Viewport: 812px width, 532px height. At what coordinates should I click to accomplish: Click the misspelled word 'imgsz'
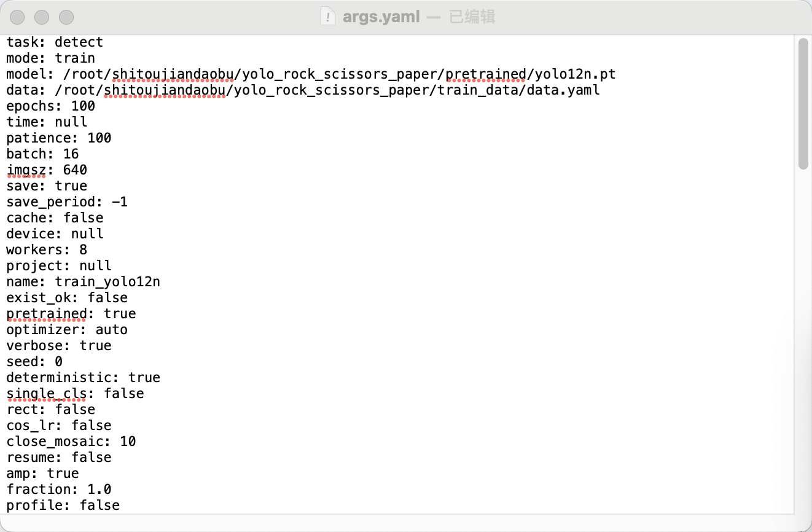(31, 170)
